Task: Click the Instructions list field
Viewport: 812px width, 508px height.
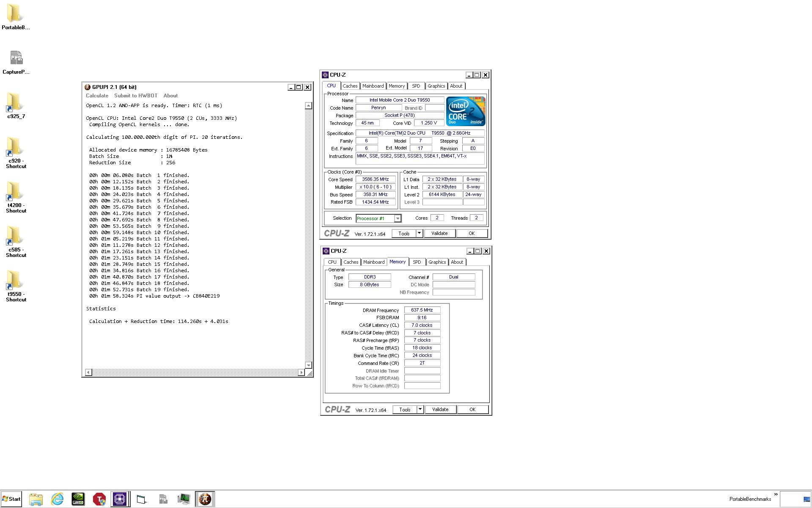Action: pos(420,159)
